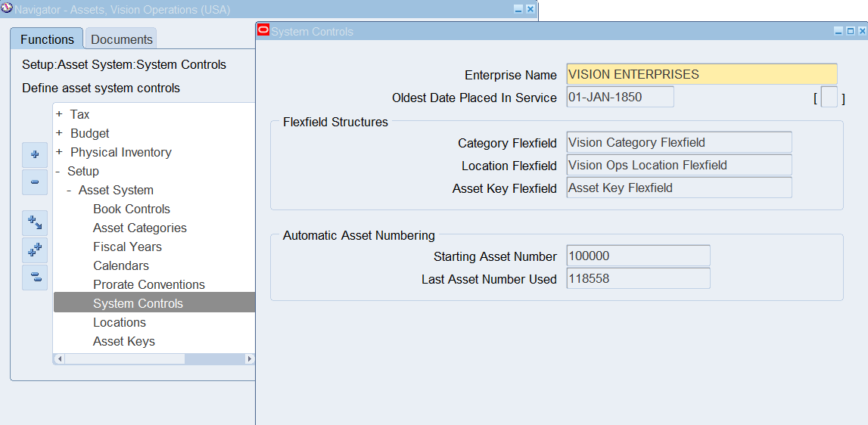Switch to the Documents tab
Image resolution: width=868 pixels, height=425 pixels.
[x=121, y=39]
